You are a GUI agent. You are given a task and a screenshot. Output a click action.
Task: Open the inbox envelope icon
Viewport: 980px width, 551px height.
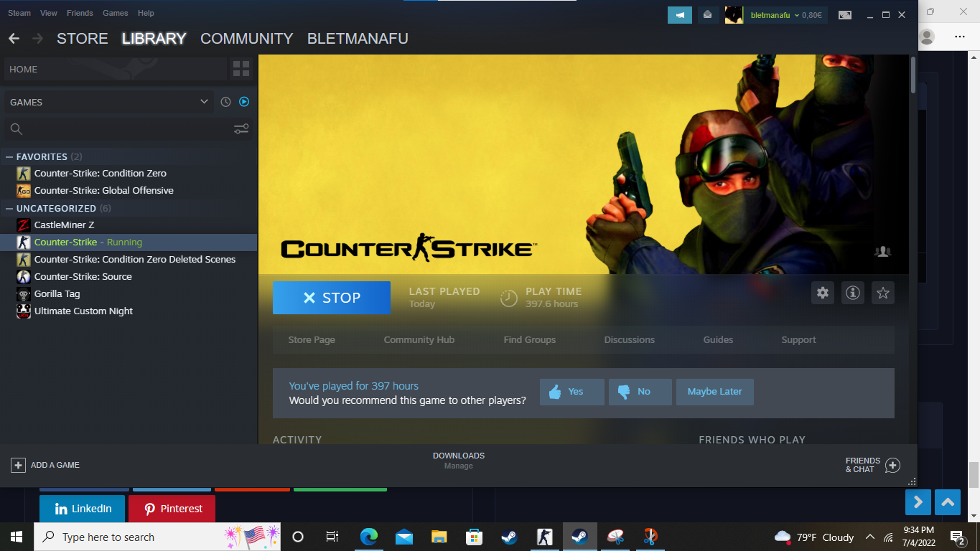708,15
